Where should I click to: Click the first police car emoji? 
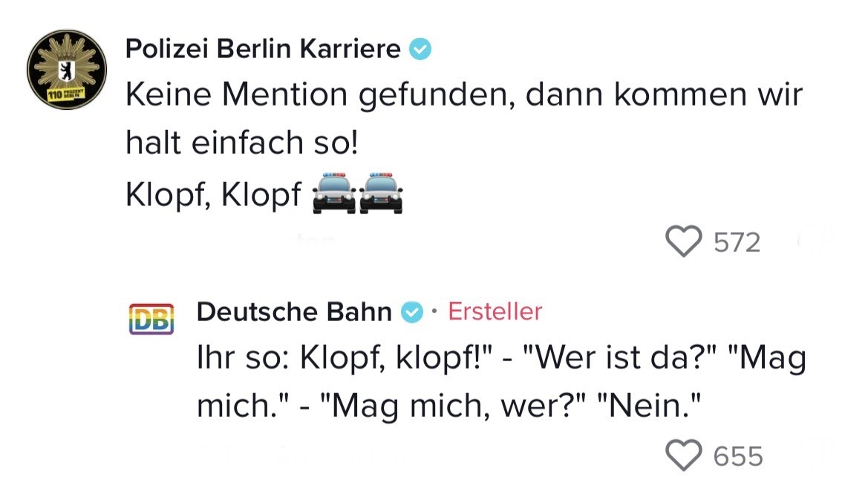[333, 194]
